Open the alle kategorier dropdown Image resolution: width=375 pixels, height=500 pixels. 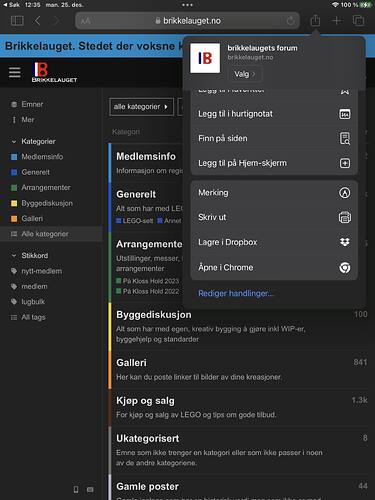[141, 107]
